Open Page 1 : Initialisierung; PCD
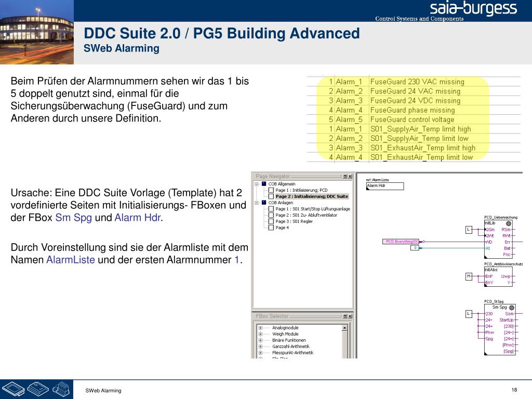 [301, 190]
